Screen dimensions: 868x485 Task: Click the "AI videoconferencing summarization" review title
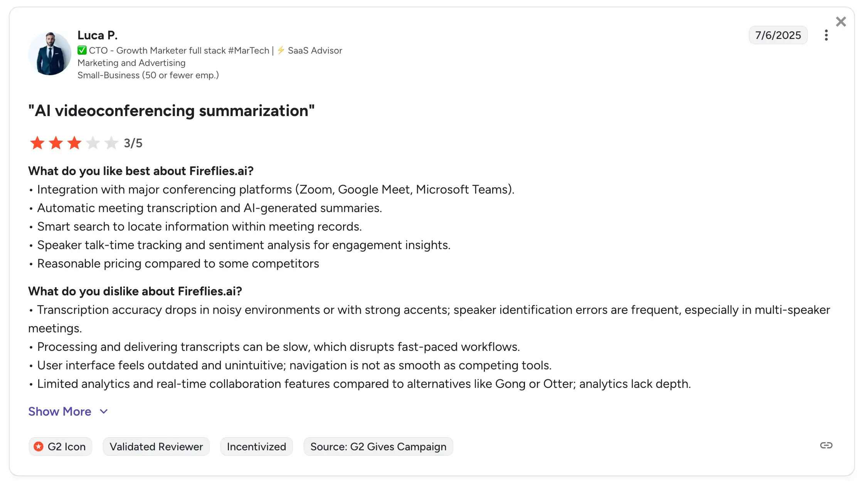172,111
